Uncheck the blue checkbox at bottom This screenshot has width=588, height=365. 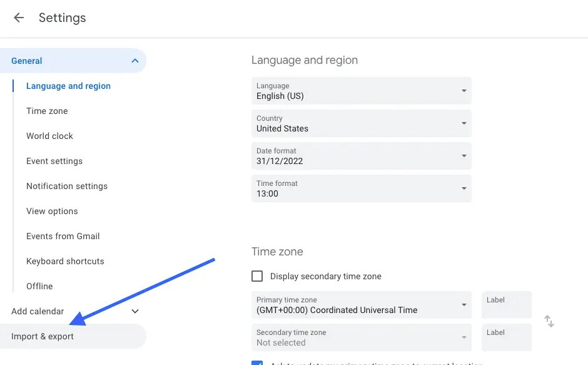click(257, 363)
